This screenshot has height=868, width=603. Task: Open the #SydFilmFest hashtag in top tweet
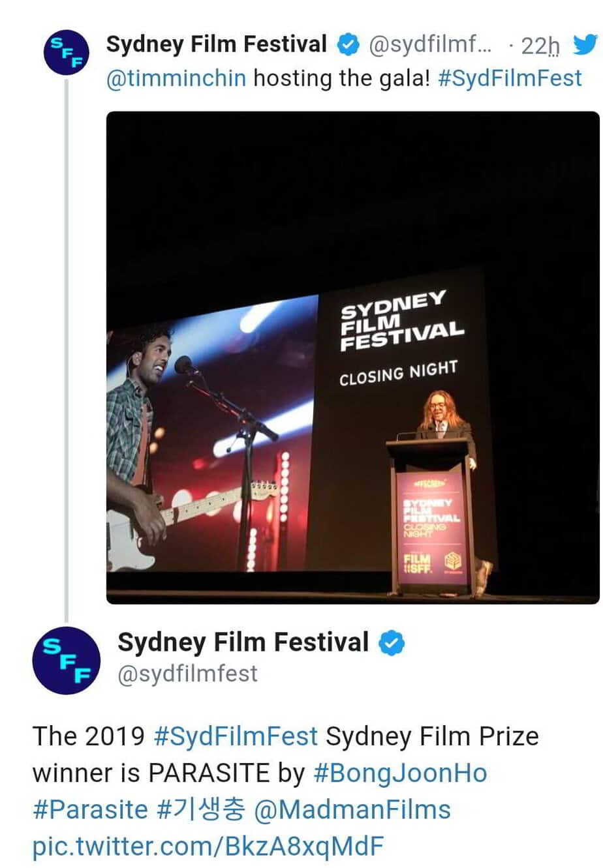[510, 78]
